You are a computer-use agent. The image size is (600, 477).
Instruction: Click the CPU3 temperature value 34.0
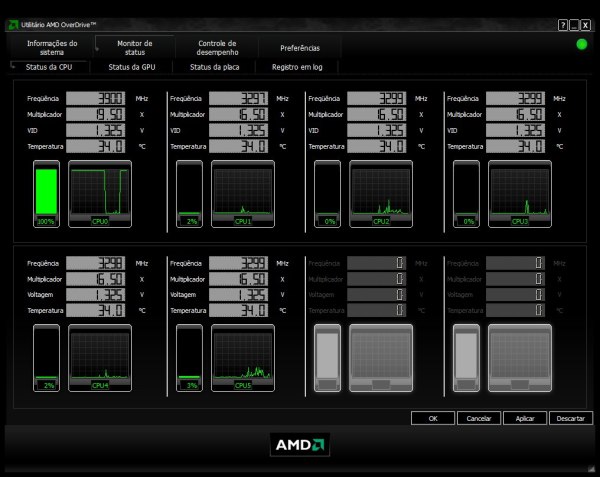tap(515, 146)
